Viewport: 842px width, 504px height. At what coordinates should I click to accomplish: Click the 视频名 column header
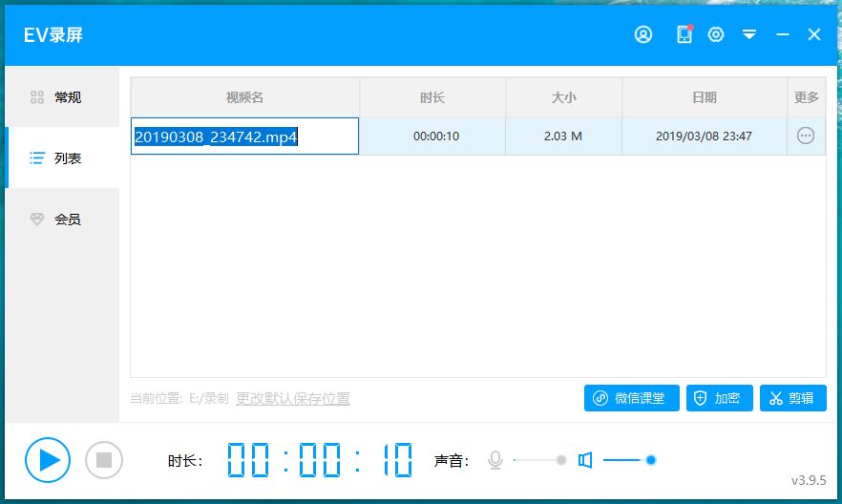pyautogui.click(x=244, y=97)
